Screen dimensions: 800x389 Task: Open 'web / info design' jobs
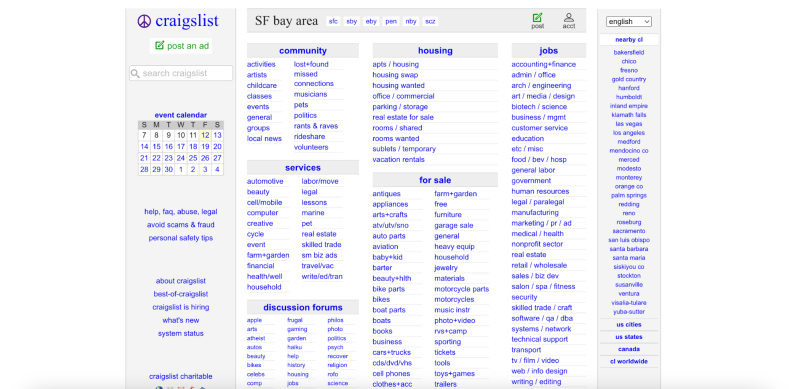coord(539,372)
